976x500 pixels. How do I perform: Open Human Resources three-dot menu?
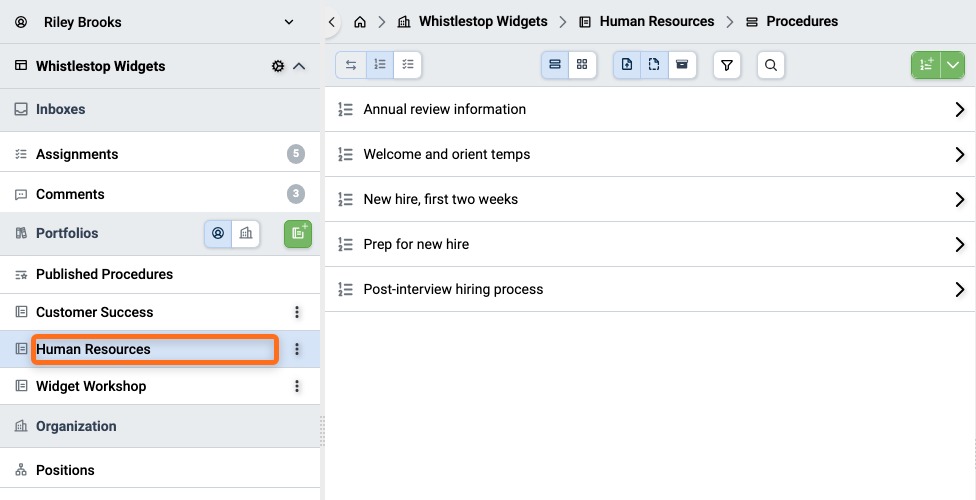pos(297,349)
